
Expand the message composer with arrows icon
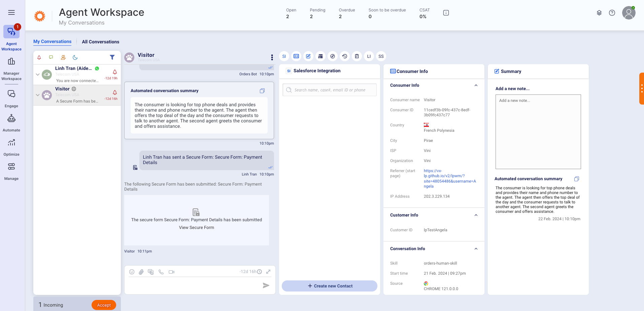[268, 272]
